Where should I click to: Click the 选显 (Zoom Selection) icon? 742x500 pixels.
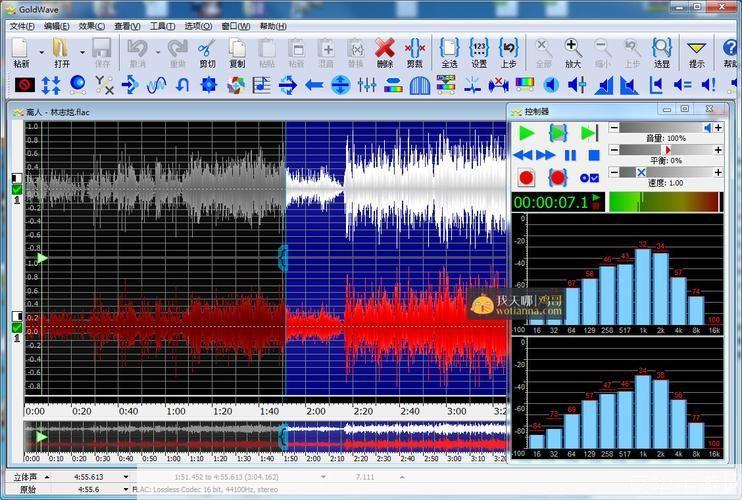(x=662, y=48)
